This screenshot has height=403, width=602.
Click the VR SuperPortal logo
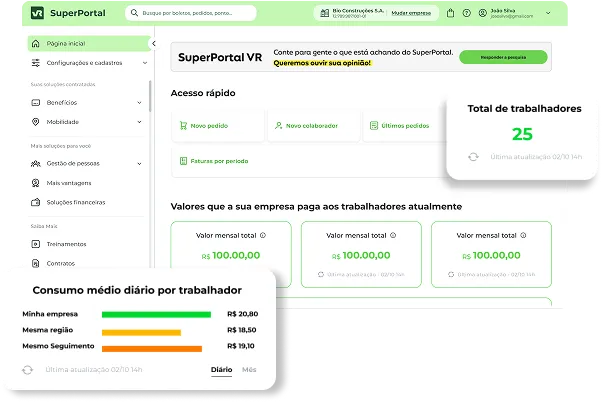[x=68, y=13]
